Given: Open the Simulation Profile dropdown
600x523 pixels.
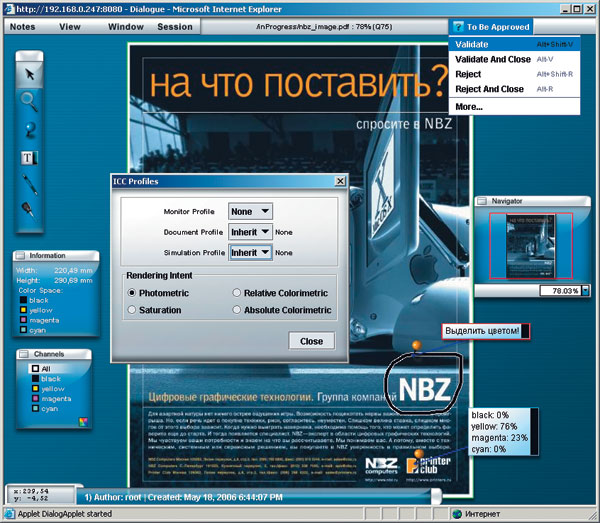Looking at the screenshot, I should (250, 253).
